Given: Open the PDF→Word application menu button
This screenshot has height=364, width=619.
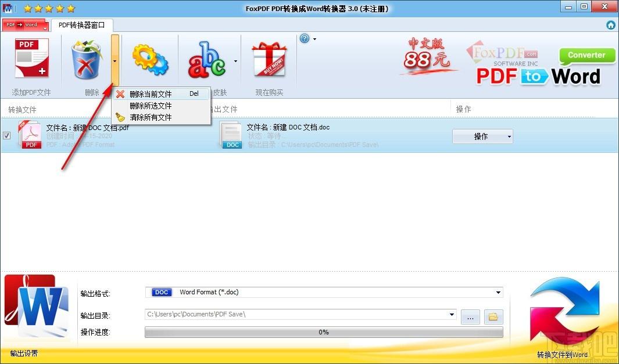Looking at the screenshot, I should point(25,25).
